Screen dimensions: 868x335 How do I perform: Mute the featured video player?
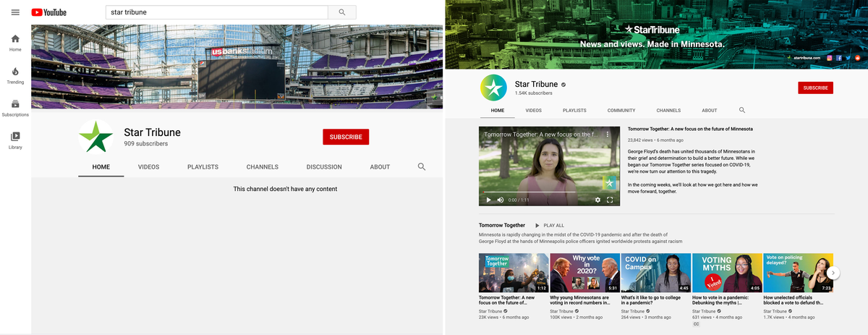[501, 200]
